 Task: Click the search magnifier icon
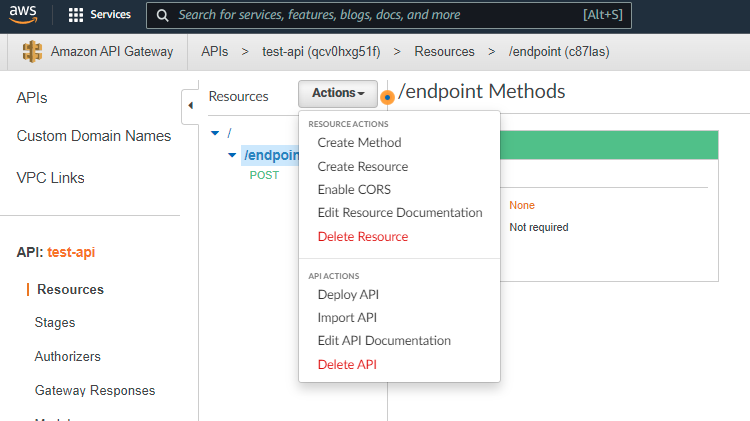162,16
